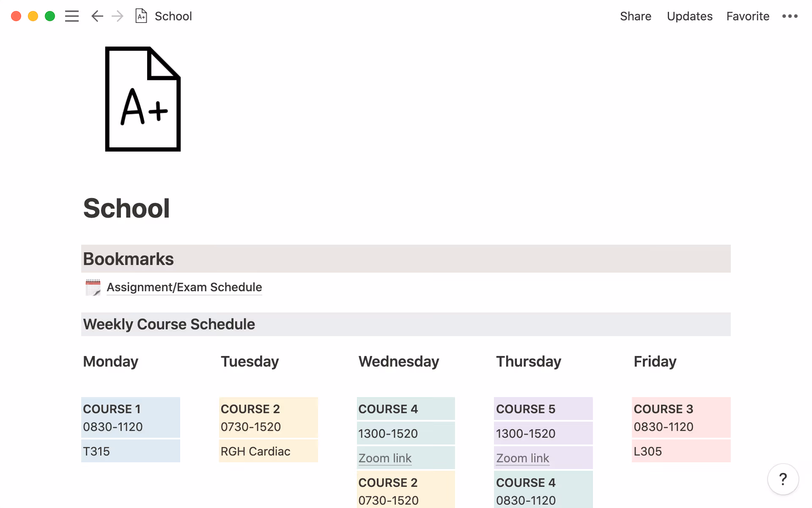This screenshot has height=508, width=812.
Task: Click the calendar icon beside Assignment/Exam Schedule
Action: [93, 287]
